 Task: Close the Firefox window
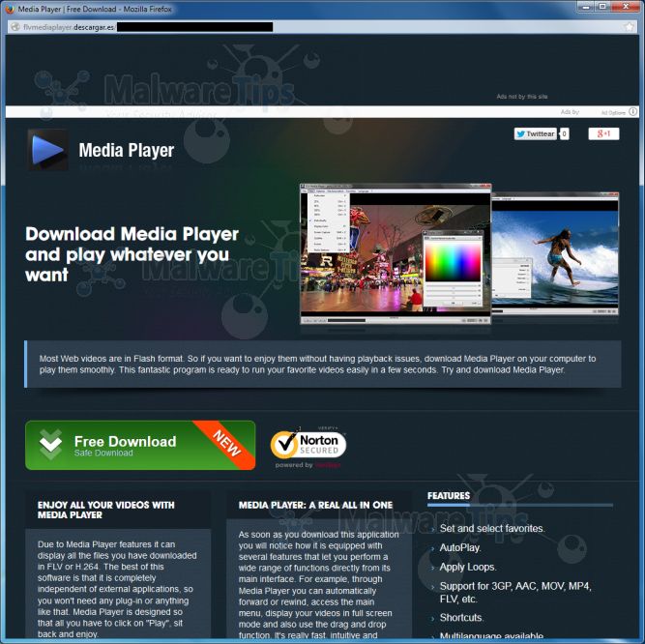pos(626,6)
